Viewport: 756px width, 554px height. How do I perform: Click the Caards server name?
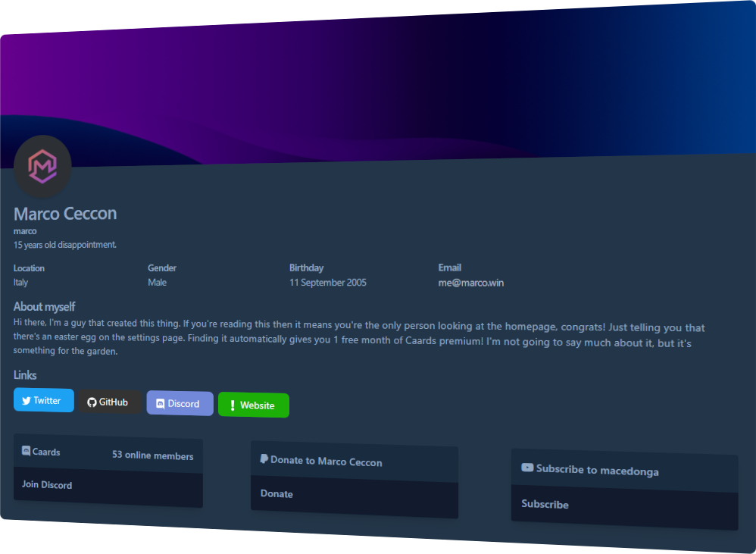pyautogui.click(x=46, y=452)
